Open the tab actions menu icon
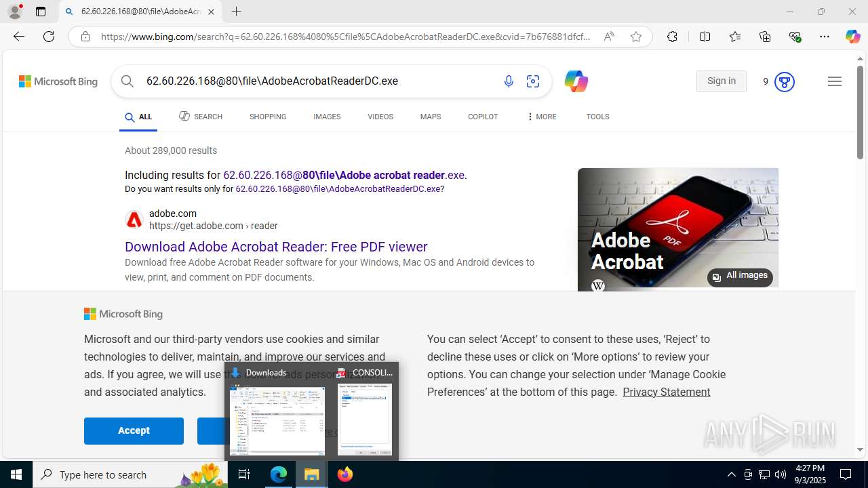 [x=41, y=12]
